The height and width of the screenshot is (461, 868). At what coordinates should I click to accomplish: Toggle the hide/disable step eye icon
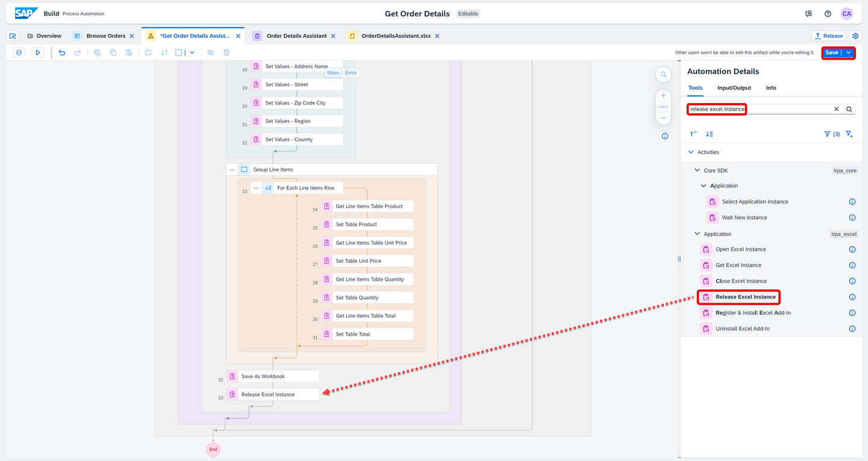210,52
